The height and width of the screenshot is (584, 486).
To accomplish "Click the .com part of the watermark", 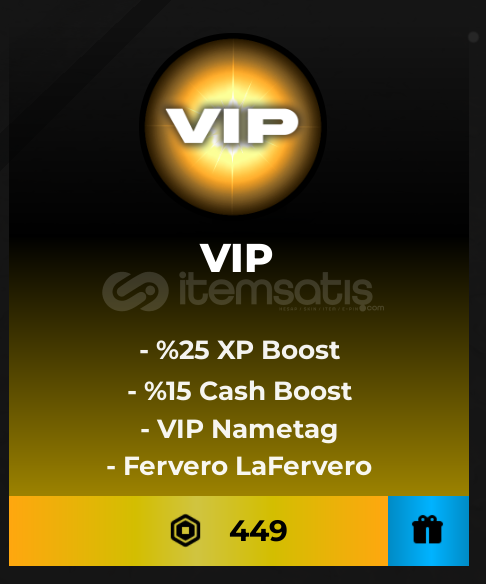I will (374, 308).
